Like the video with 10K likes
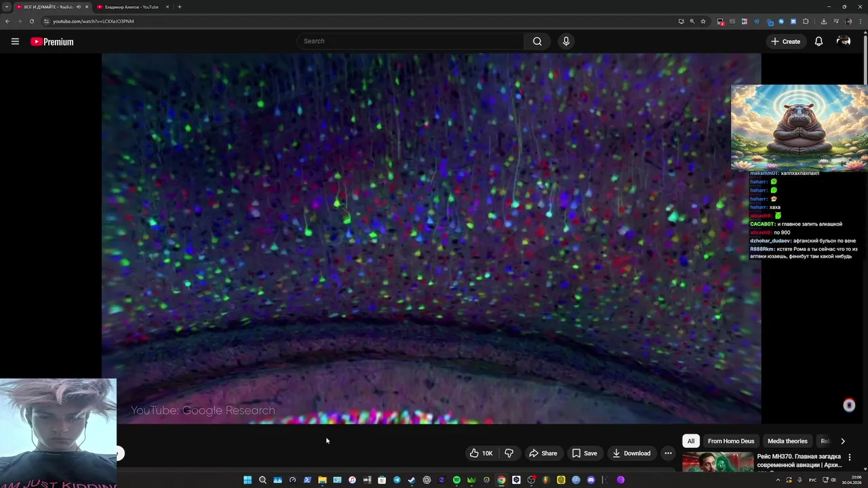 tap(481, 453)
